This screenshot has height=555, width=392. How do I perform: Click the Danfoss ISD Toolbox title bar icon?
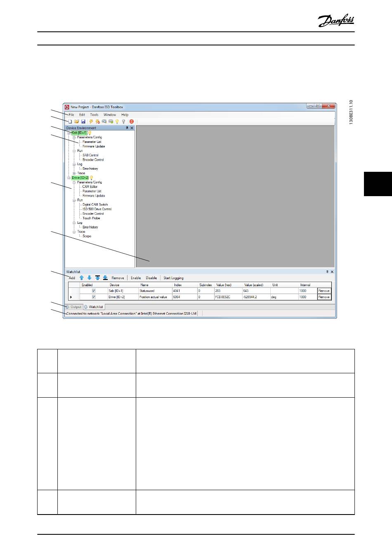pos(67,107)
